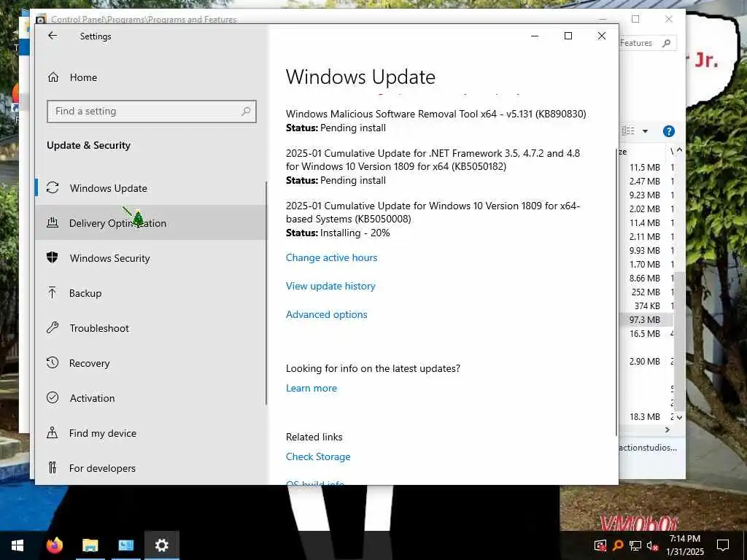Open the Backup section

pyautogui.click(x=150, y=293)
